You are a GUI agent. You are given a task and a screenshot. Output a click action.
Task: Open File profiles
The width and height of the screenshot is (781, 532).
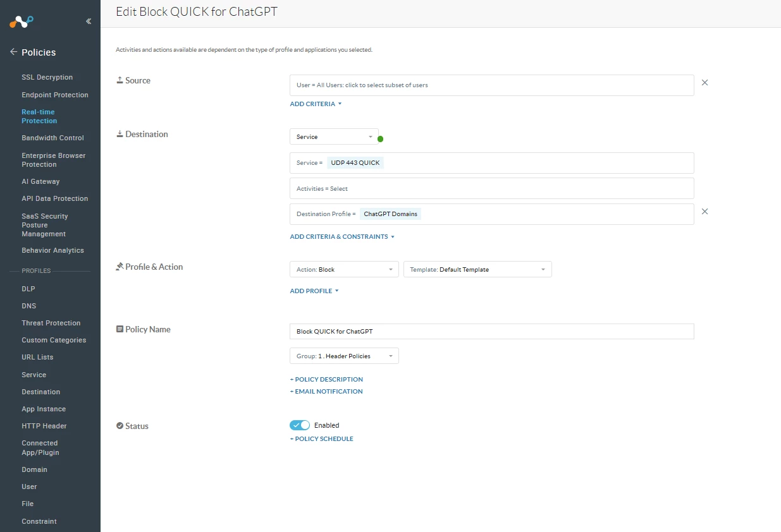click(x=28, y=504)
